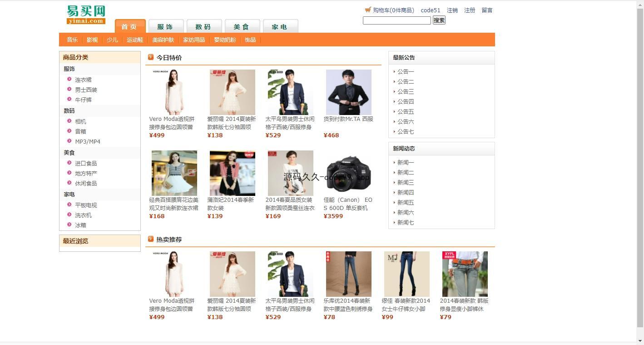Open 影视 in the orange bar

pyautogui.click(x=92, y=40)
